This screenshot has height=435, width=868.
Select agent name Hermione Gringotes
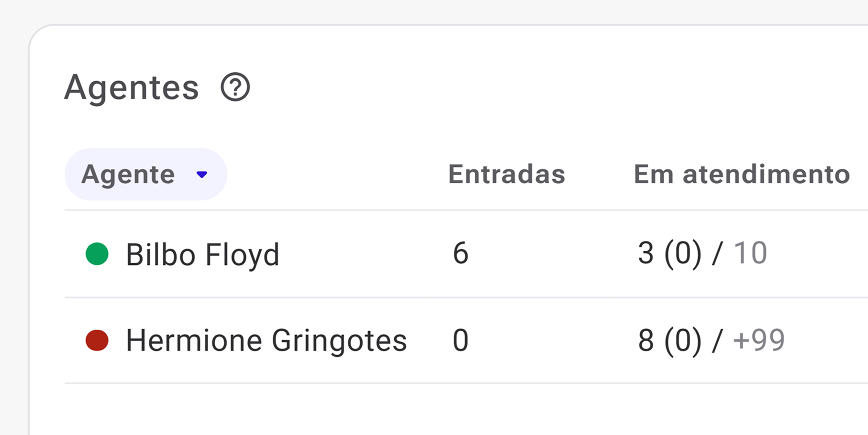(x=266, y=341)
